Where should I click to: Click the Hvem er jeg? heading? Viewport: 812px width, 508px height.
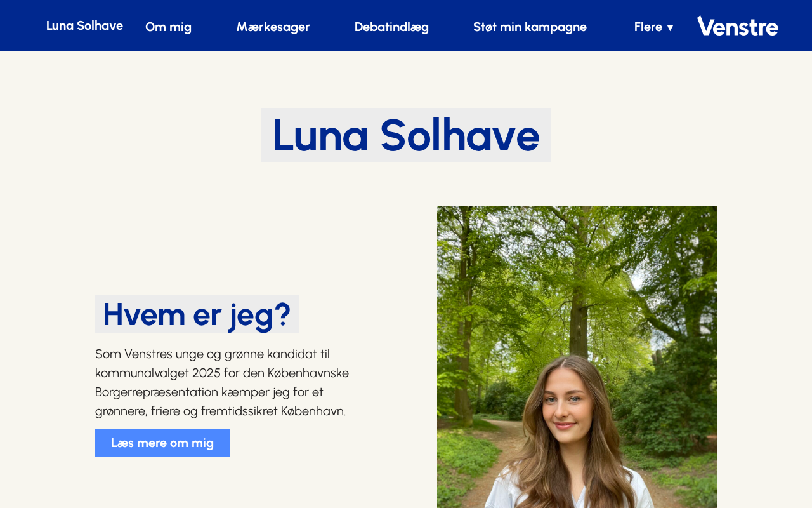197,314
